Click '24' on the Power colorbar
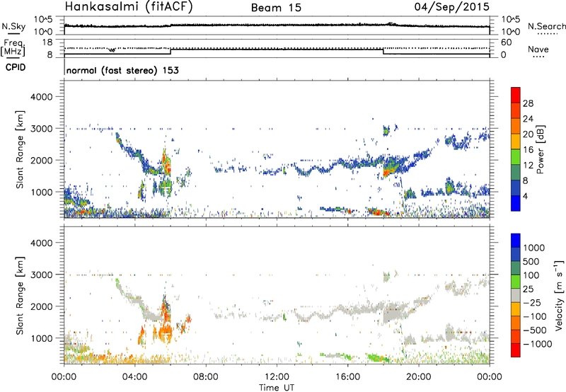 (528, 119)
